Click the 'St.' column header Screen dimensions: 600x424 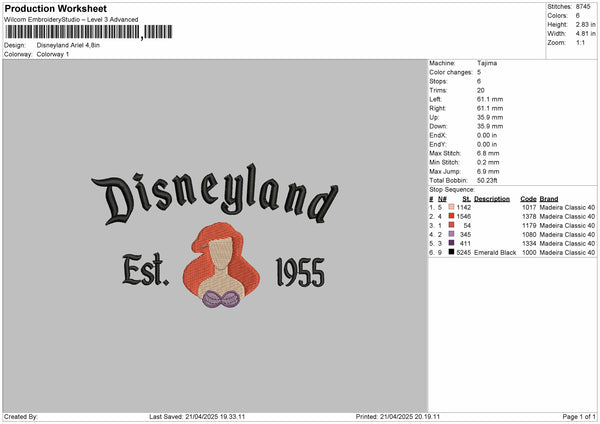[x=466, y=199]
